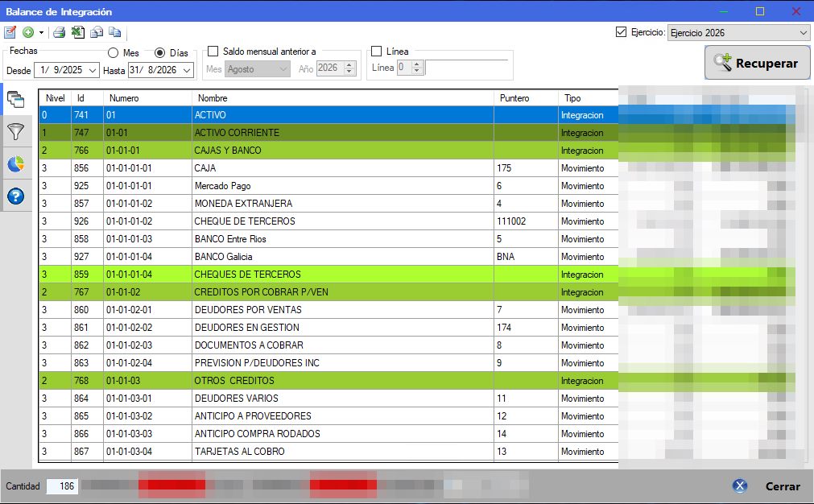Image resolution: width=814 pixels, height=504 pixels.
Task: Select the OTROS CREDITOS row
Action: pos(328,381)
